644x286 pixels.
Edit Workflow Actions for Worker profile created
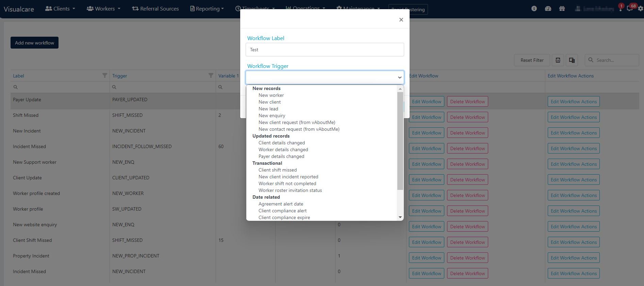[x=574, y=195]
